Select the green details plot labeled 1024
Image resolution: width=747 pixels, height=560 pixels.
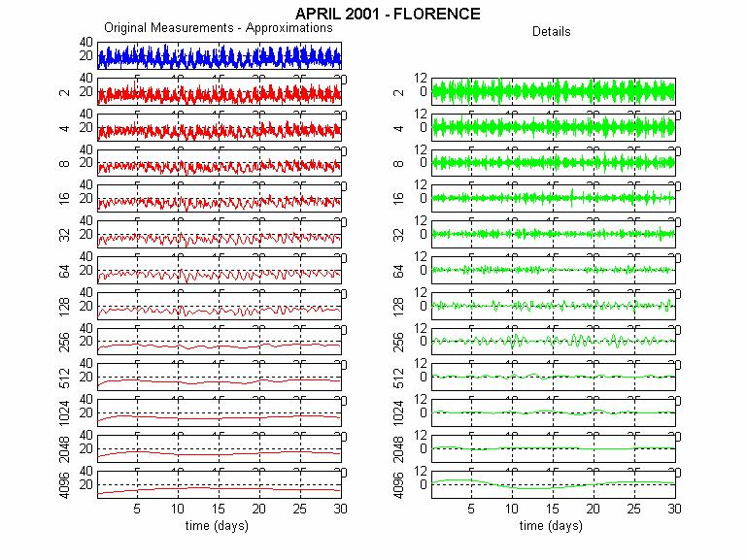click(x=554, y=412)
